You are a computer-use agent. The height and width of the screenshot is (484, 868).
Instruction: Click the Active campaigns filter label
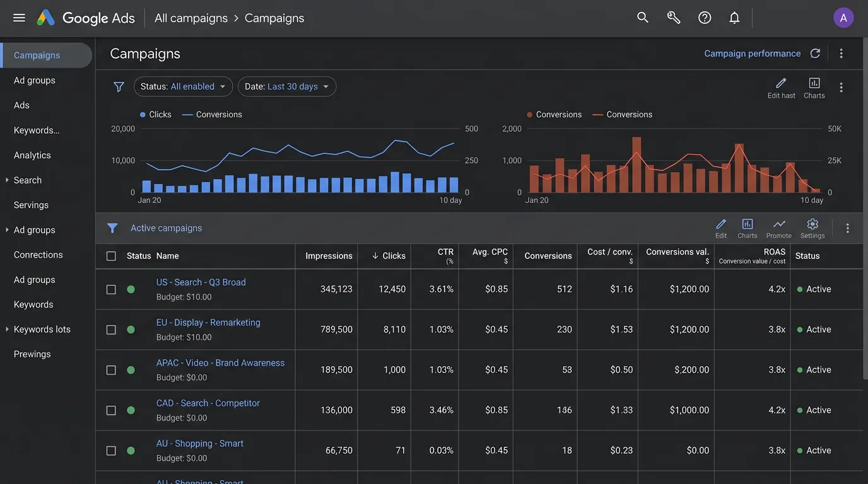(x=167, y=228)
